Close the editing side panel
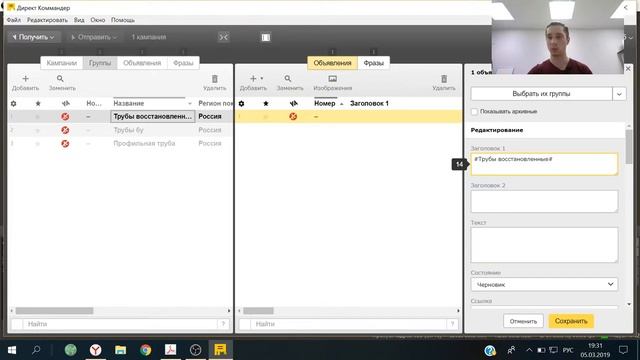This screenshot has width=640, height=360. coord(628,69)
